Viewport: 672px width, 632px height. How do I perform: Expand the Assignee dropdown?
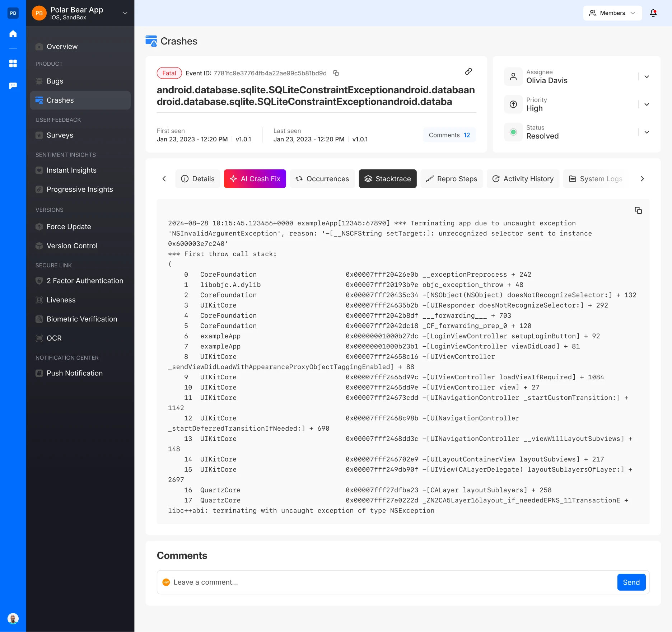(x=647, y=76)
